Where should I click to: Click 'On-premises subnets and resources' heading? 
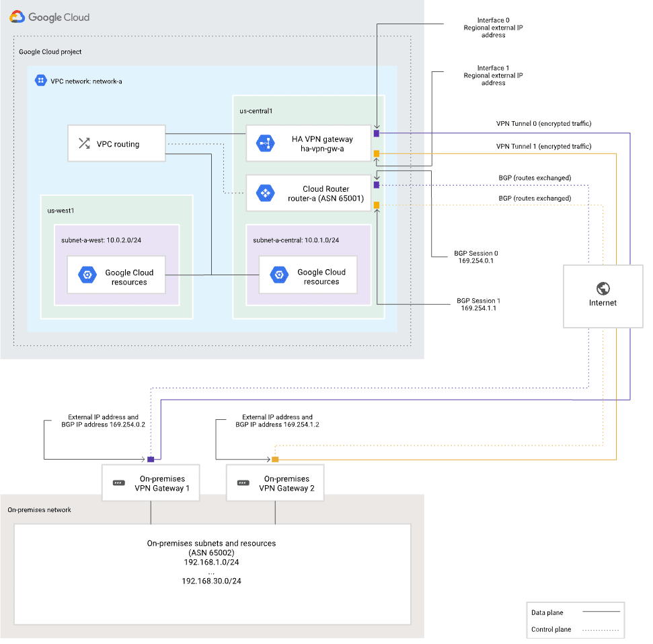(x=211, y=543)
